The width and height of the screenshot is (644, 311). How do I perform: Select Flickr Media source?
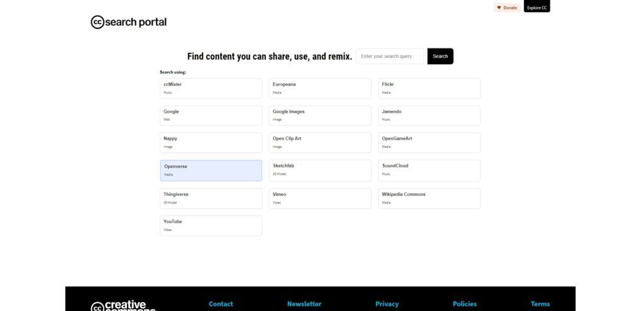pos(429,88)
